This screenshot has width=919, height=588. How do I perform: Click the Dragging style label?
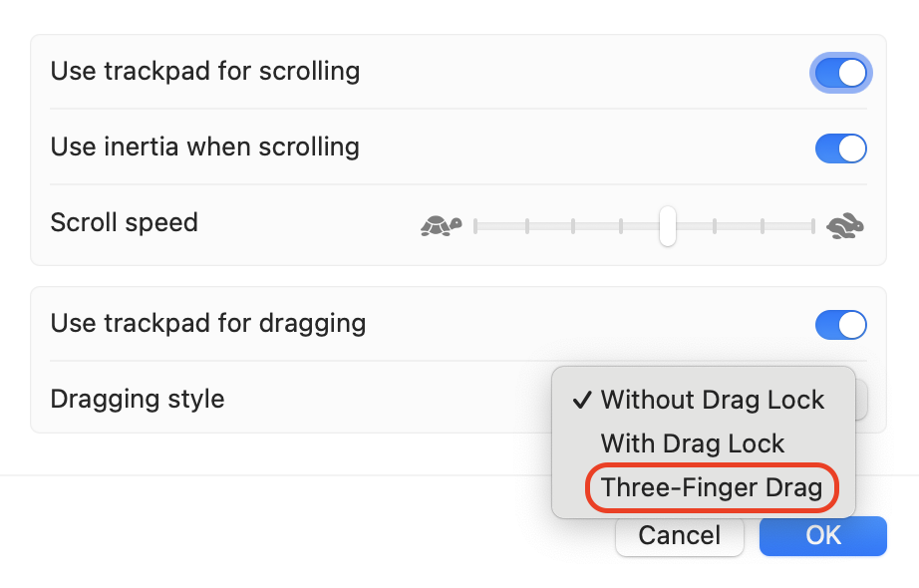[x=138, y=400]
